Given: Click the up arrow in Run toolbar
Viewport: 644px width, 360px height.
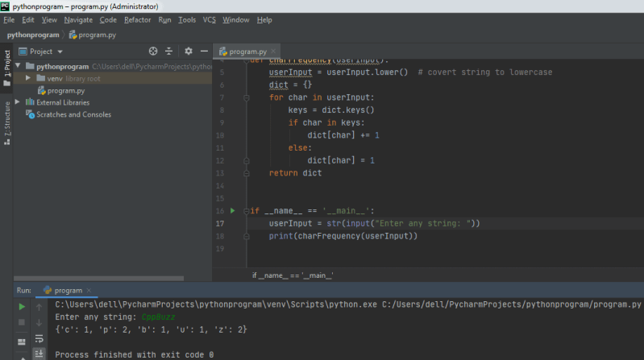Looking at the screenshot, I should [39, 307].
